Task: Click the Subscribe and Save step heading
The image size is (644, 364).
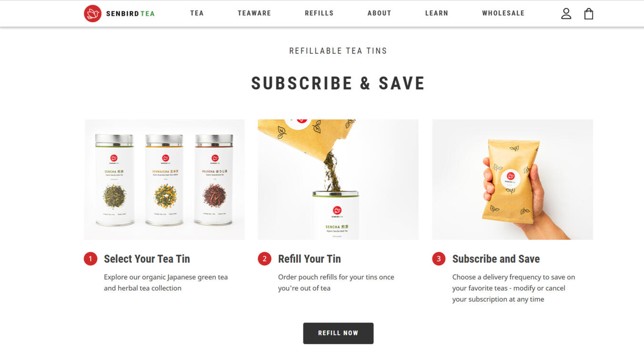Action: tap(496, 259)
